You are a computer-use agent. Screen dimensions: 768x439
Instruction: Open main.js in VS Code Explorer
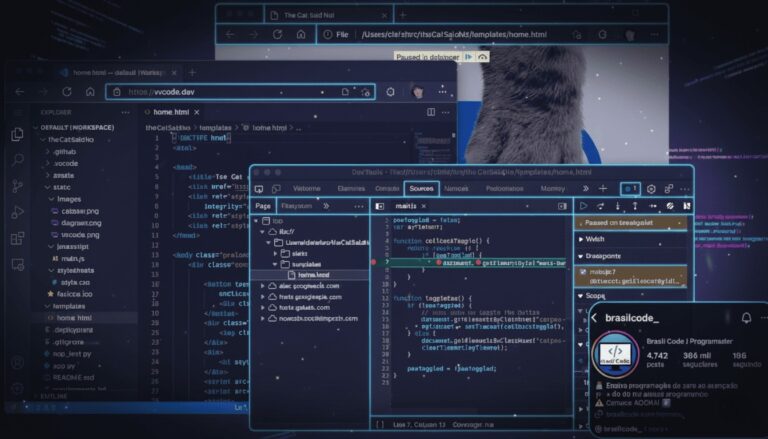coord(72,259)
